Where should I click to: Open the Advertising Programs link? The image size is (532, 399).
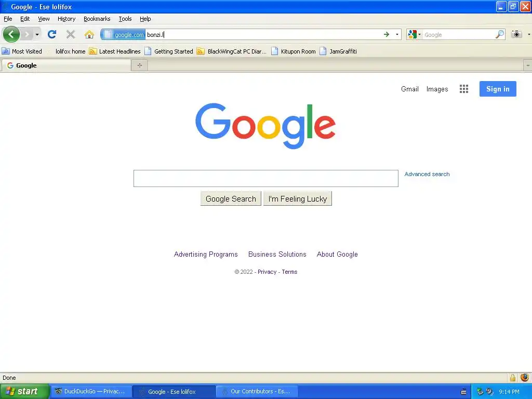pyautogui.click(x=206, y=254)
